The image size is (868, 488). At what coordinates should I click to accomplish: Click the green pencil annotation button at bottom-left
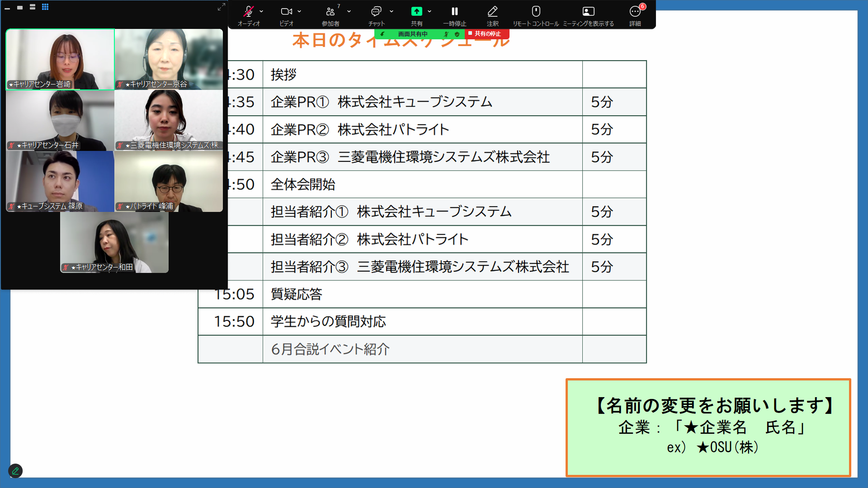click(15, 471)
